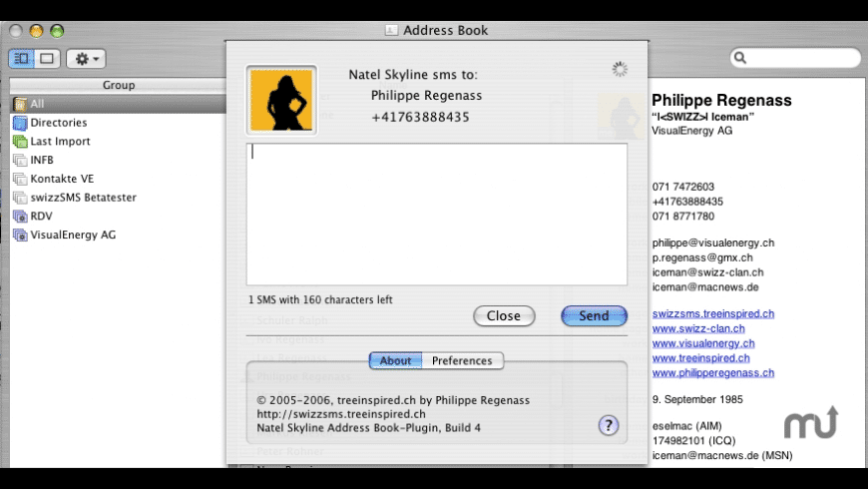Screen dimensions: 868x489
Task: Open the www.visualenergy.ch link
Action: pyautogui.click(x=703, y=343)
